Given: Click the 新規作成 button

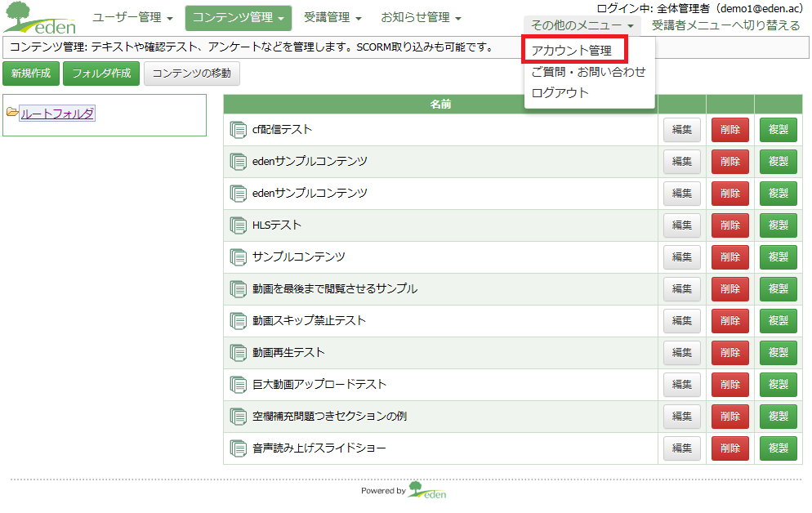Looking at the screenshot, I should pos(31,74).
